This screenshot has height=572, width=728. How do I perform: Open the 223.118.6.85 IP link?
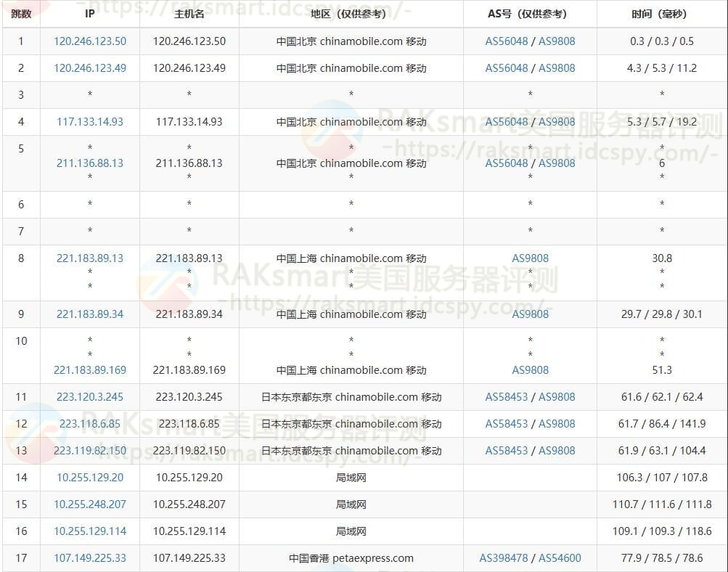pos(90,424)
